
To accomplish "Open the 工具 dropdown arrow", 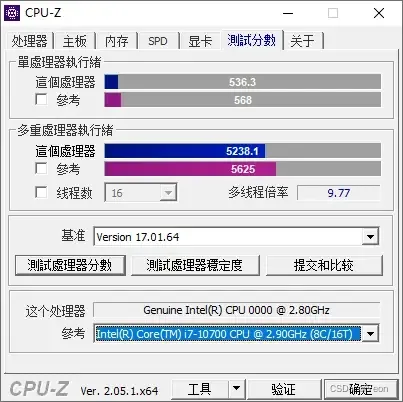I will [x=236, y=388].
